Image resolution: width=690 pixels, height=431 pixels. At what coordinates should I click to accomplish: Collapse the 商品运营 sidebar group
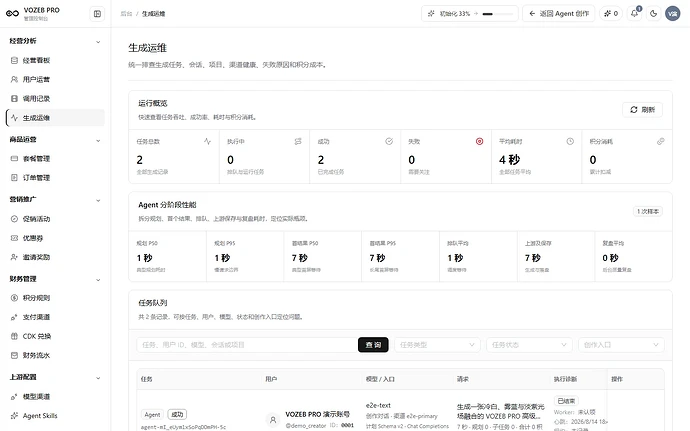click(98, 140)
